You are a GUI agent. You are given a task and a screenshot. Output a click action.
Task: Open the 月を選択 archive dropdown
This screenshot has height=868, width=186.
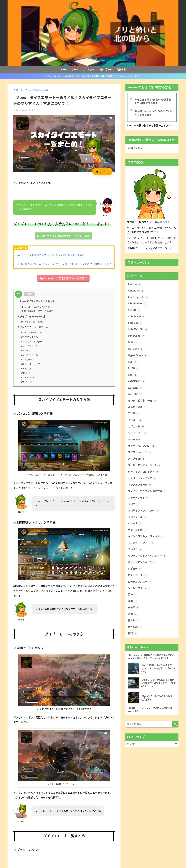152,744
